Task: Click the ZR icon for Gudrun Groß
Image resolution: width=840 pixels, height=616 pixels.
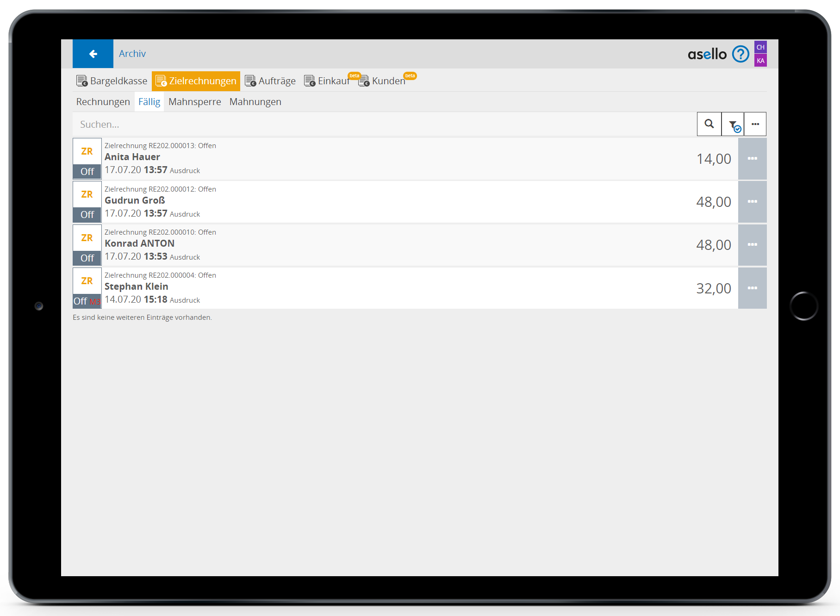Action: click(x=87, y=195)
